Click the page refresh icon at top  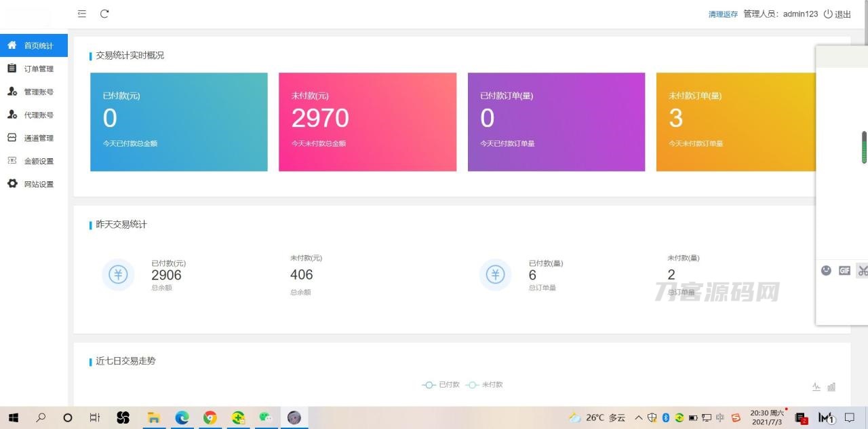tap(104, 14)
